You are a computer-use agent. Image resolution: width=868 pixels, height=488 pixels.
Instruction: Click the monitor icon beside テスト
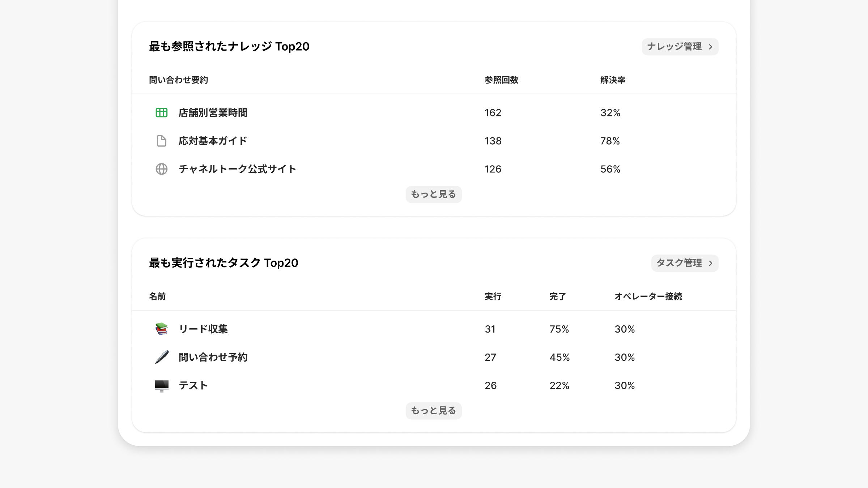pos(161,386)
